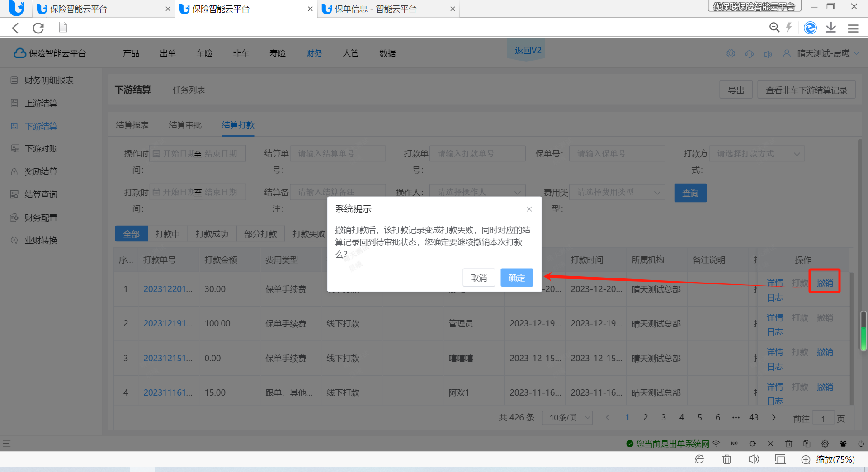The height and width of the screenshot is (472, 868).
Task: Click 撤销 in the 202312151... row
Action: [x=825, y=352]
